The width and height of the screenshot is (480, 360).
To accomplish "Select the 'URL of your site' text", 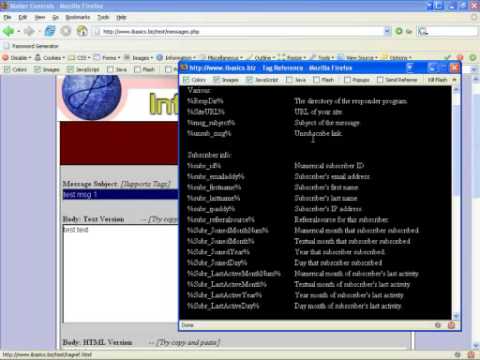I will (318, 112).
